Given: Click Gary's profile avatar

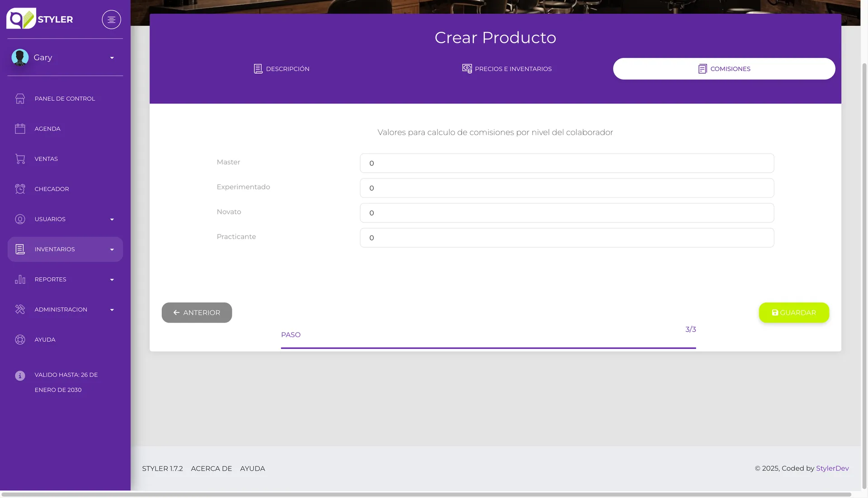Looking at the screenshot, I should (x=20, y=57).
